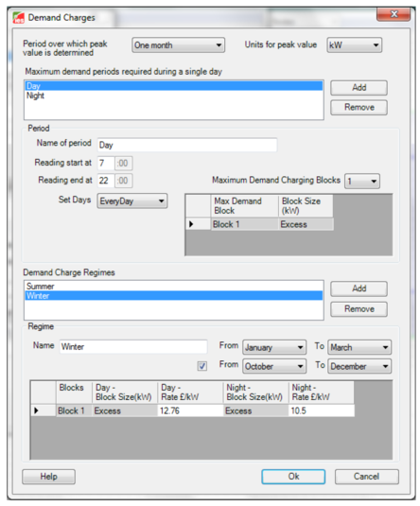This screenshot has height=506, width=420.
Task: Click the IES app icon in title bar
Action: tap(19, 17)
